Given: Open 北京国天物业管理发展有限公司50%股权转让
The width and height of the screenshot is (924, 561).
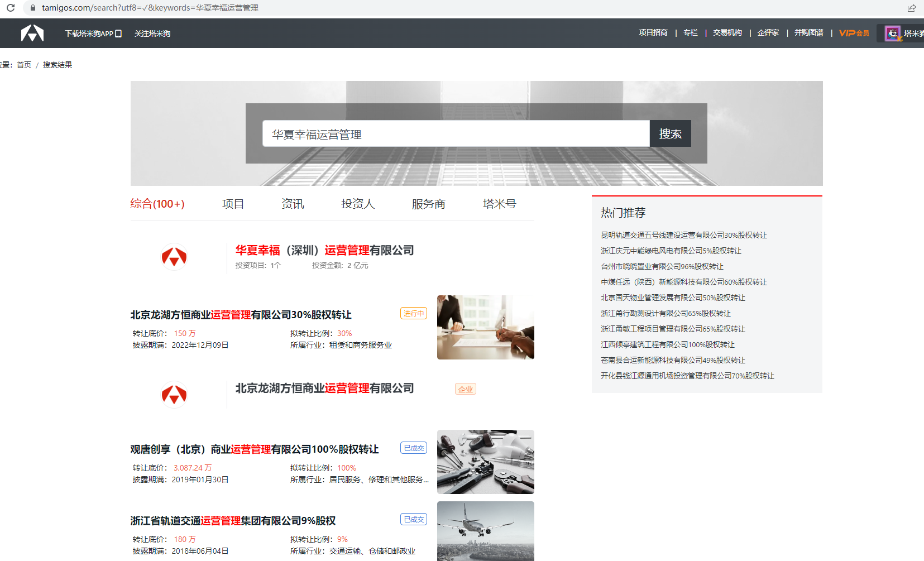Looking at the screenshot, I should [x=673, y=298].
